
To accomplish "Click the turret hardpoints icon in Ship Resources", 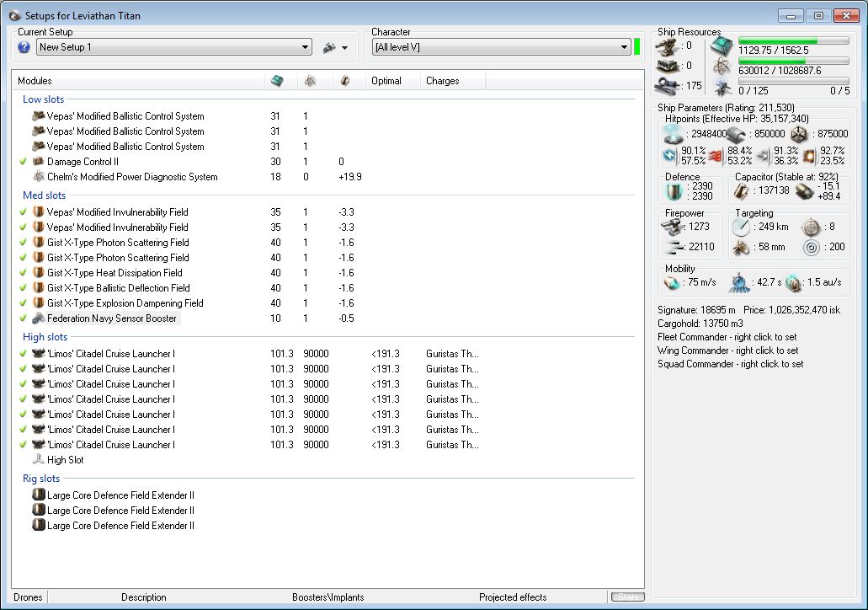I will point(667,46).
